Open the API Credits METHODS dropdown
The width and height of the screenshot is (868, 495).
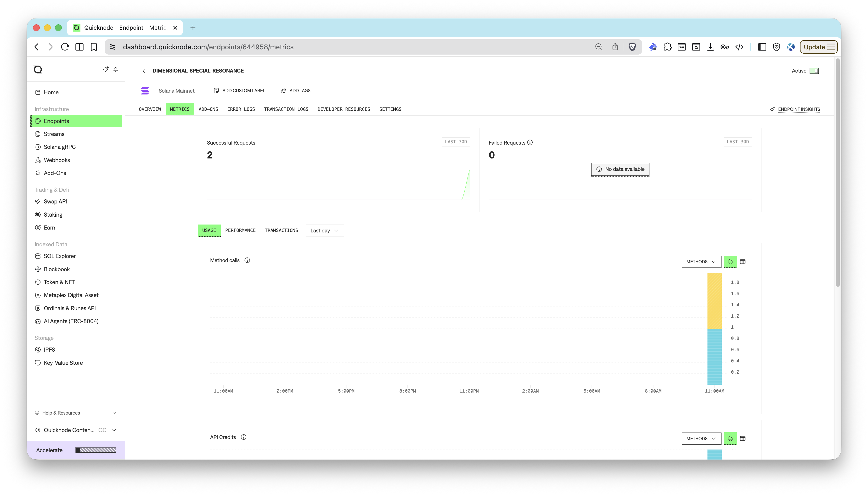click(701, 439)
